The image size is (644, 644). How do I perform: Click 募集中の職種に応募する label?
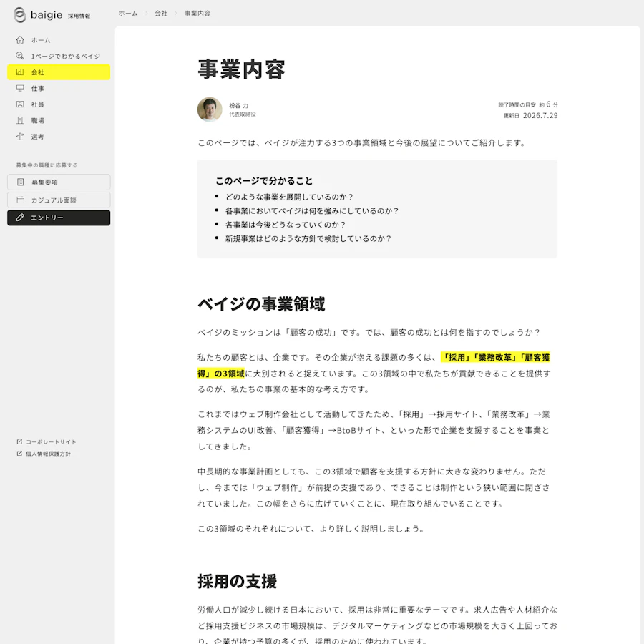47,165
